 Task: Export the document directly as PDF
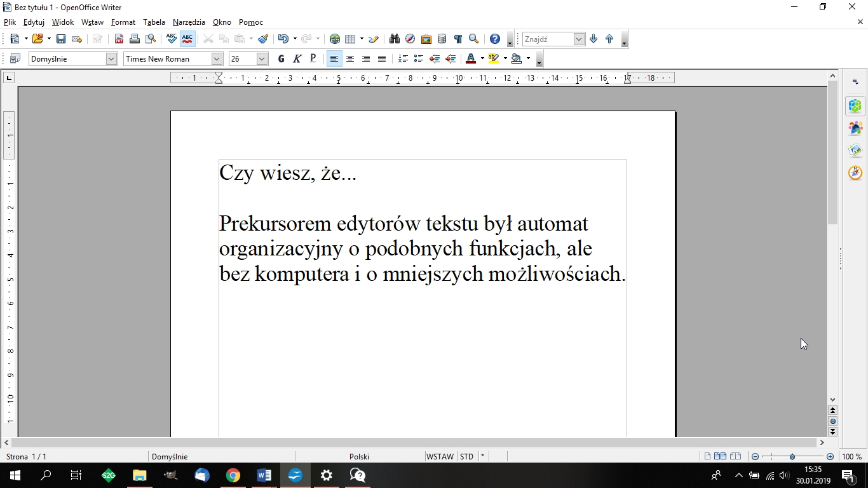pos(119,39)
